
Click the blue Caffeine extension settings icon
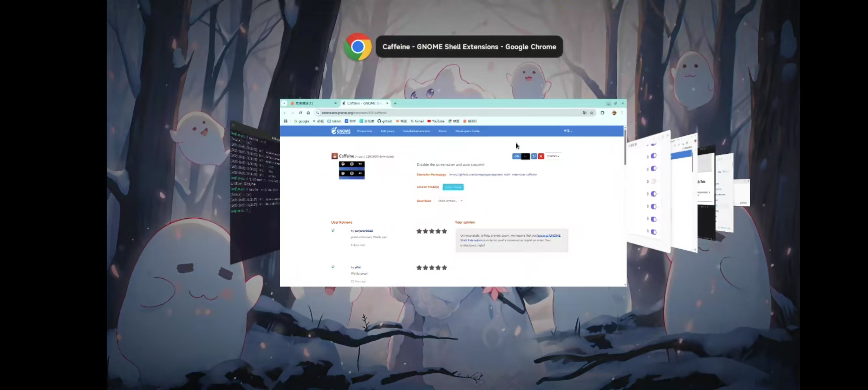pyautogui.click(x=534, y=156)
